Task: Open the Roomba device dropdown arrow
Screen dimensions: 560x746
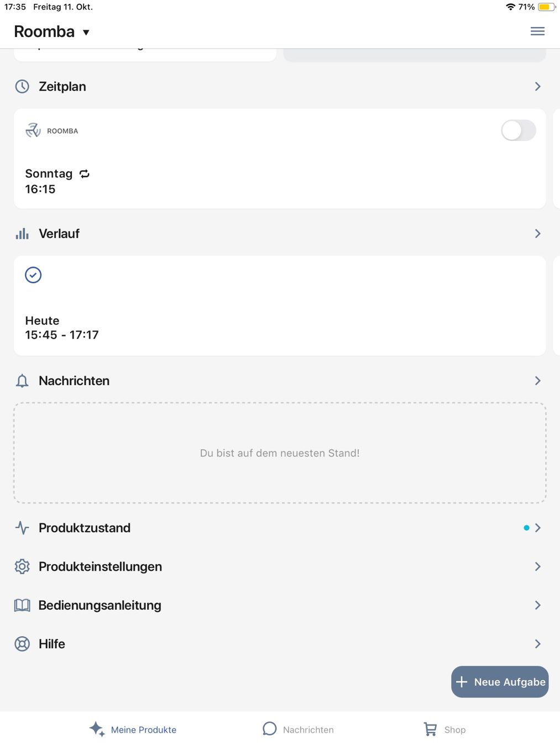Action: pos(86,33)
